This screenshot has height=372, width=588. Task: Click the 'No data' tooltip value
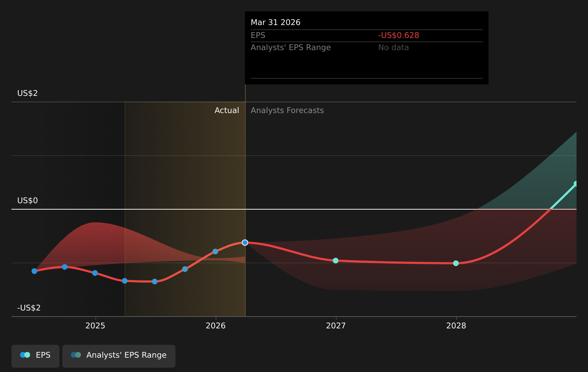394,48
